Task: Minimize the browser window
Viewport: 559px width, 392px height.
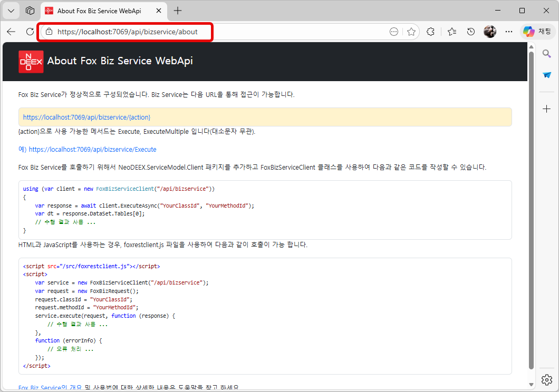Action: [498, 11]
